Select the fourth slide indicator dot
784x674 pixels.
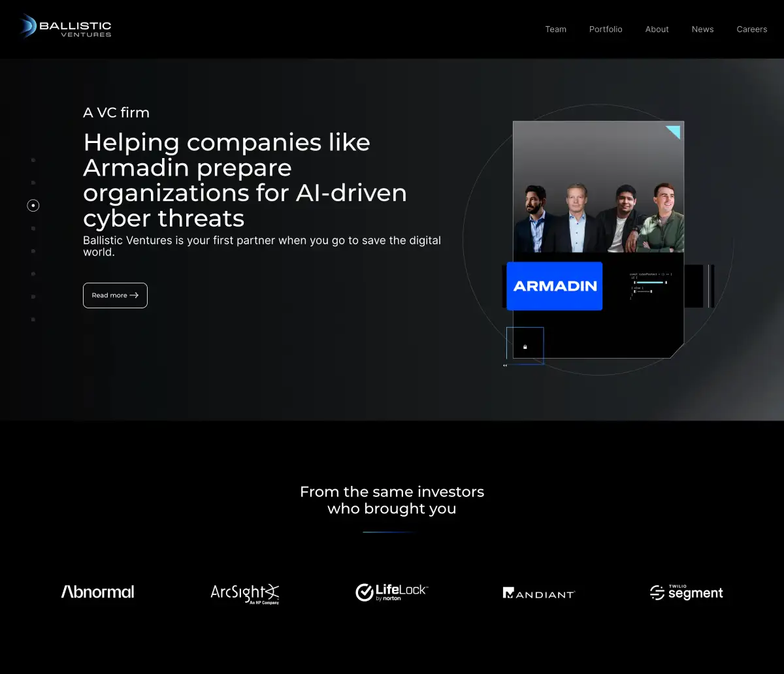(33, 229)
